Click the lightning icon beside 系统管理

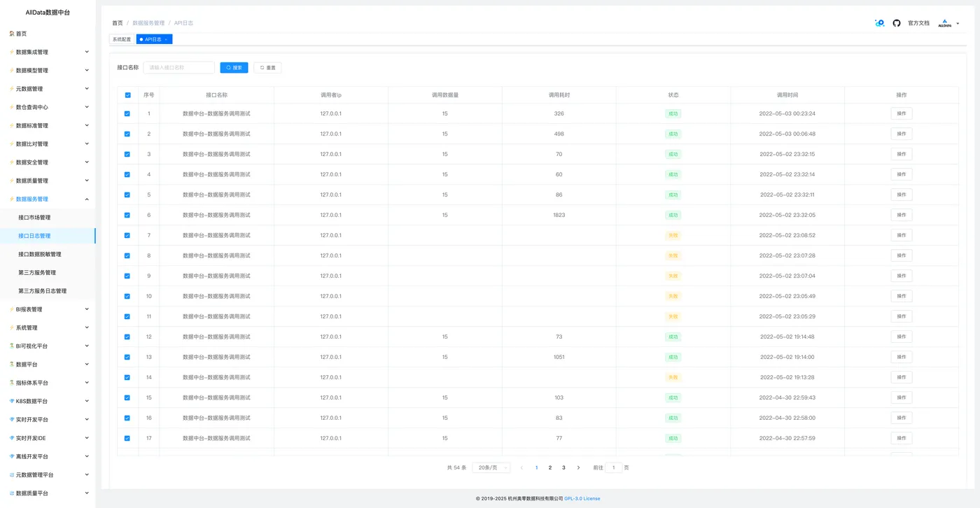(12, 327)
